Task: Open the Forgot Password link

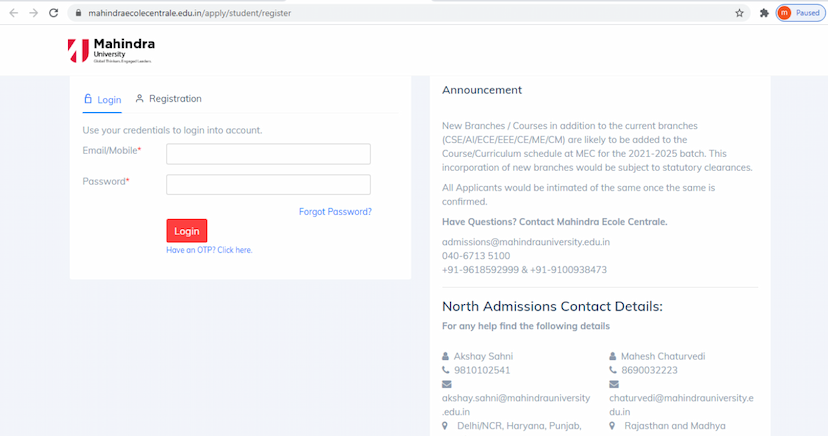Action: click(x=335, y=212)
